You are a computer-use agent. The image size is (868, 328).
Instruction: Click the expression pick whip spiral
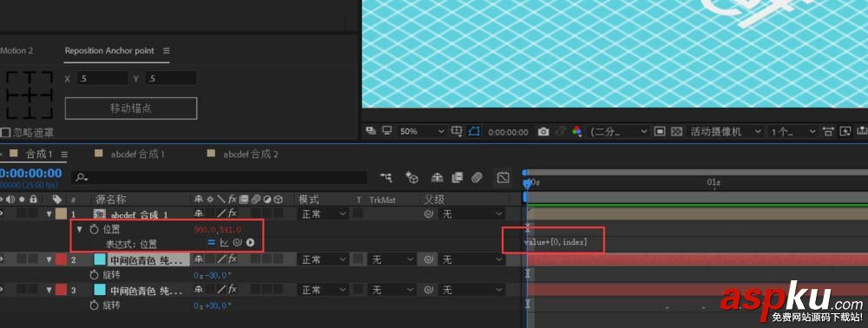pyautogui.click(x=238, y=242)
